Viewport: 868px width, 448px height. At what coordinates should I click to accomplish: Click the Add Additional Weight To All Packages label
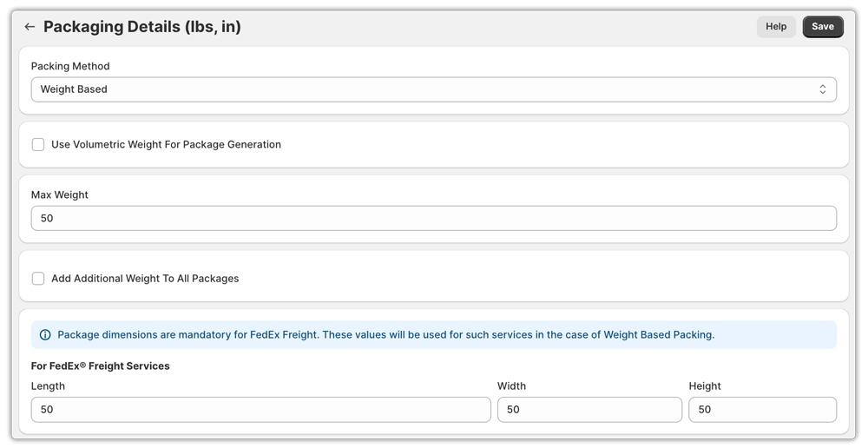pos(145,279)
